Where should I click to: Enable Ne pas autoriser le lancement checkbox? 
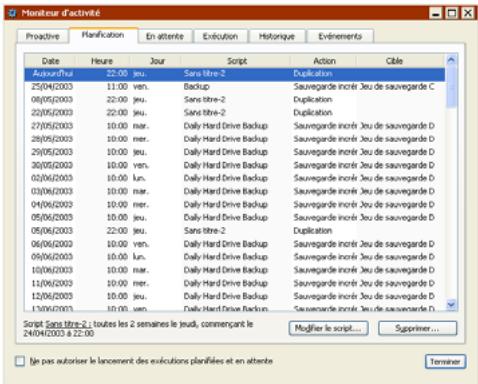point(20,361)
